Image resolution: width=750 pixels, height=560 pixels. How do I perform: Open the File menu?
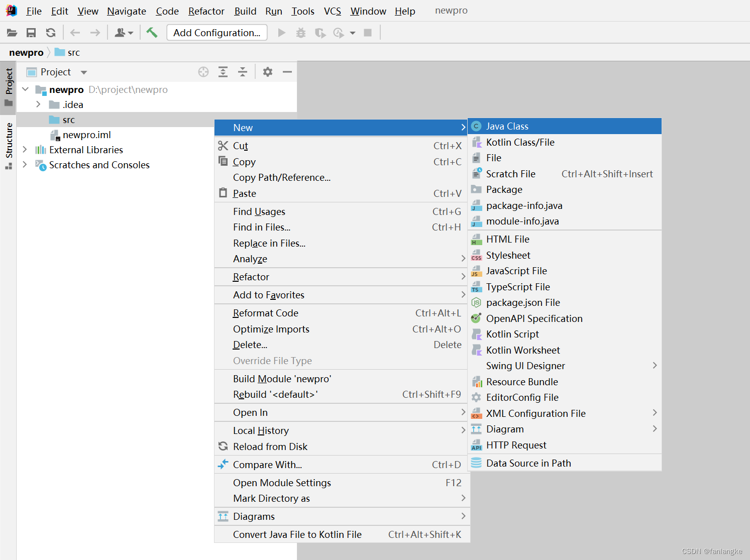click(34, 11)
